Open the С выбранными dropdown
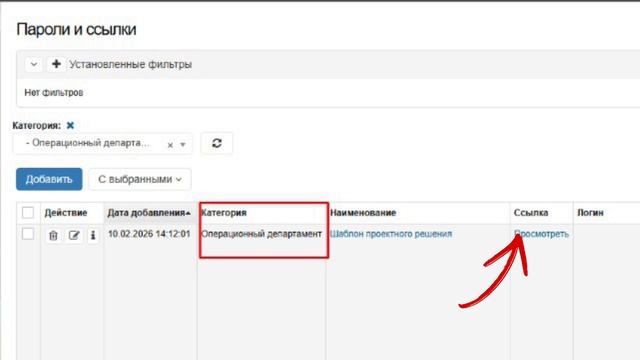The height and width of the screenshot is (360, 640). click(x=140, y=179)
